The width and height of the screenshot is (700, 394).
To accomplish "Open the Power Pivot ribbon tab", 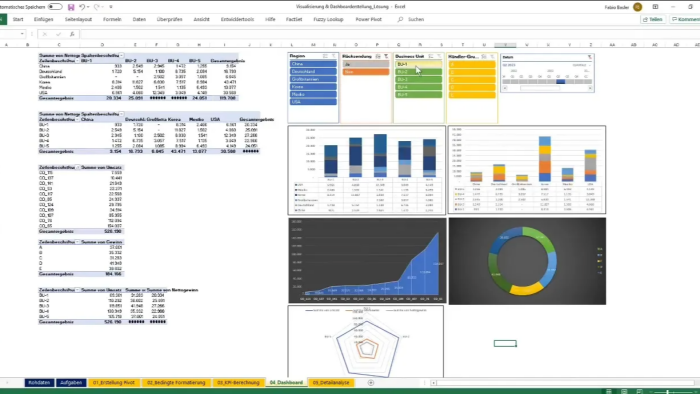I will point(368,19).
